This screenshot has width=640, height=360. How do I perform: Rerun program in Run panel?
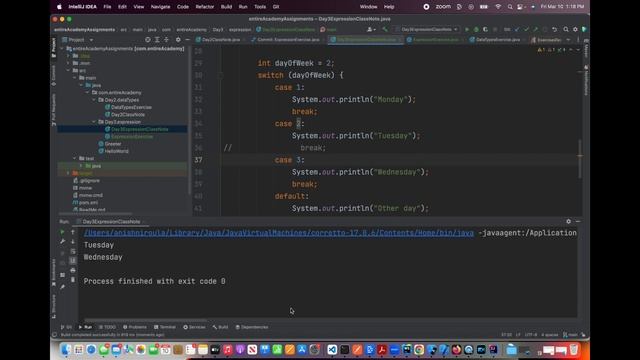(62, 232)
